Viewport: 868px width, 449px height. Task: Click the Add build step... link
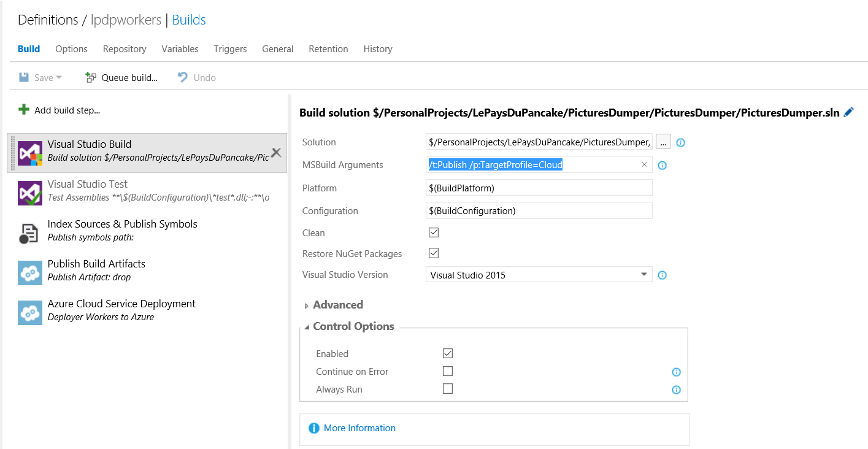(67, 110)
